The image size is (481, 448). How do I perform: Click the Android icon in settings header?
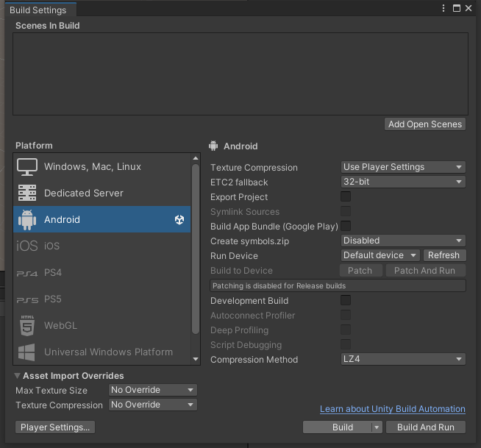tap(213, 146)
